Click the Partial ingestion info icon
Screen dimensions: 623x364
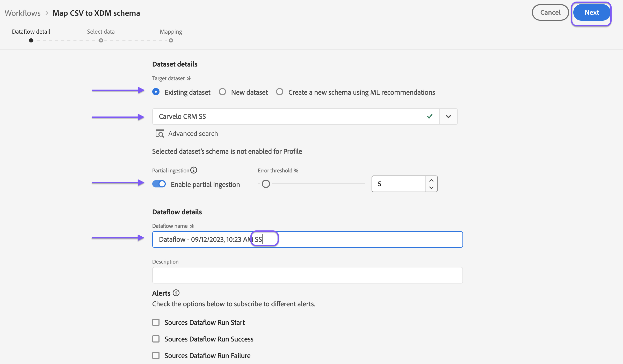click(194, 170)
